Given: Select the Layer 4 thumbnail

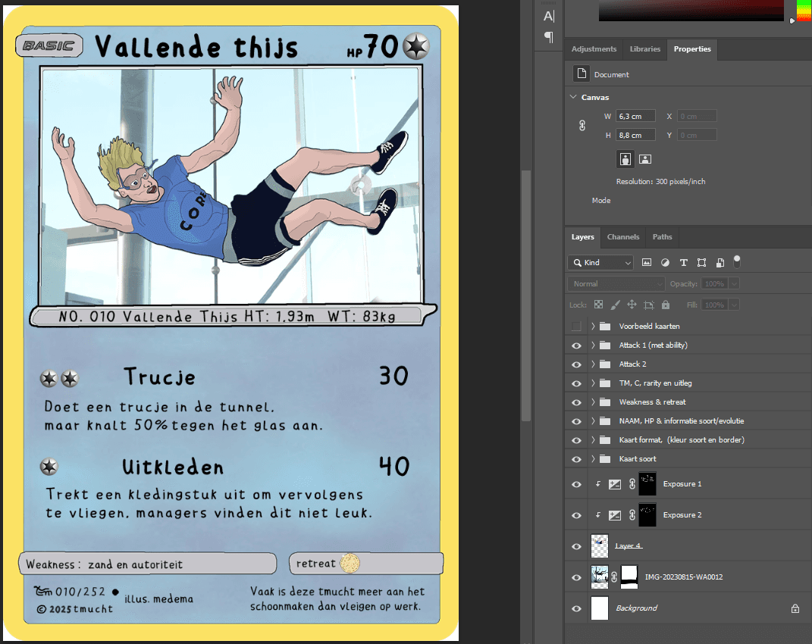Looking at the screenshot, I should point(600,546).
